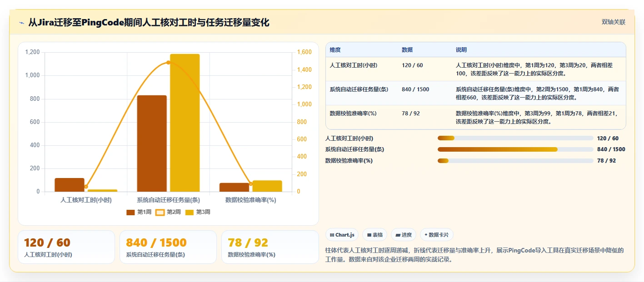Click the 数据校验准确率(%) progress bar
The image size is (644, 282).
click(x=515, y=160)
